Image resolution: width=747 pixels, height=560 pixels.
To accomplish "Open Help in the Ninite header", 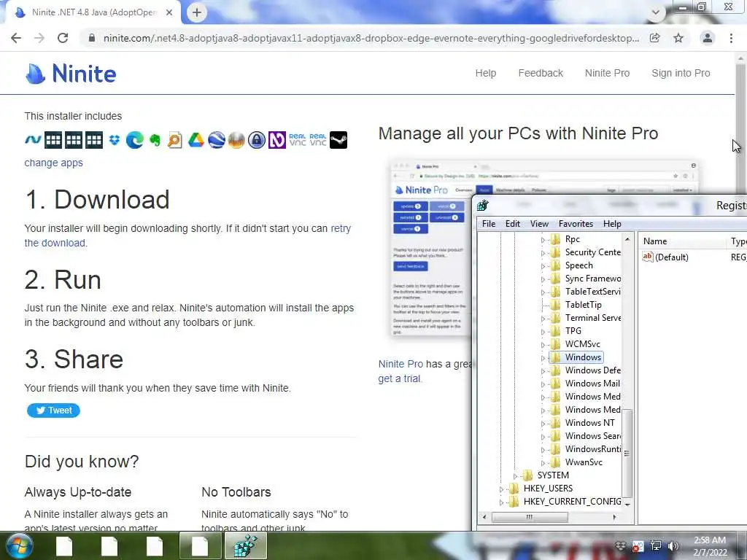I will 485,73.
